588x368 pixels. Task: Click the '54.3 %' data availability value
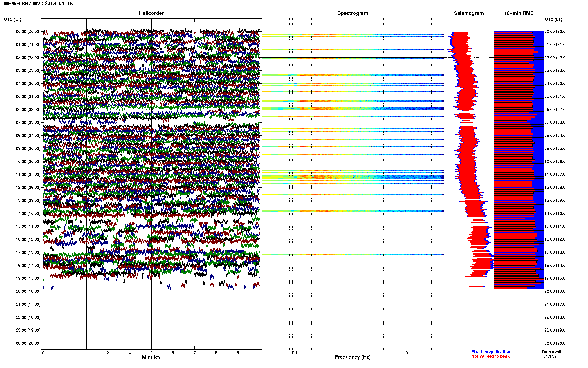549,356
